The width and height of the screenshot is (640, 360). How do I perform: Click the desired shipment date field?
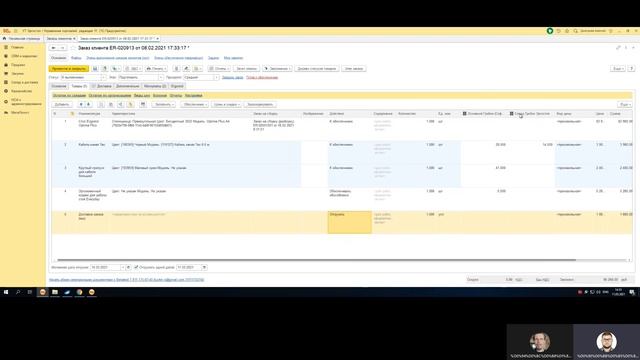point(105,267)
